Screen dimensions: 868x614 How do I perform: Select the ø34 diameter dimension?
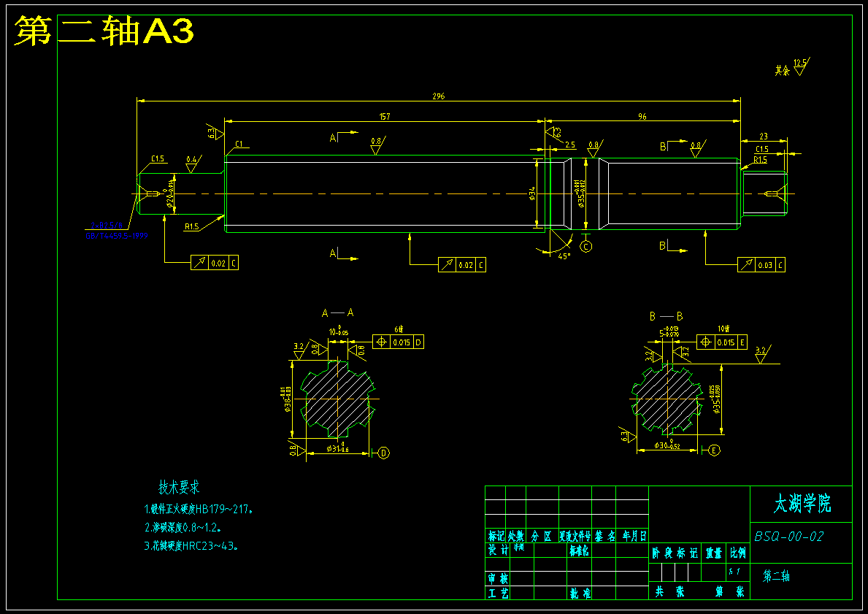(532, 193)
